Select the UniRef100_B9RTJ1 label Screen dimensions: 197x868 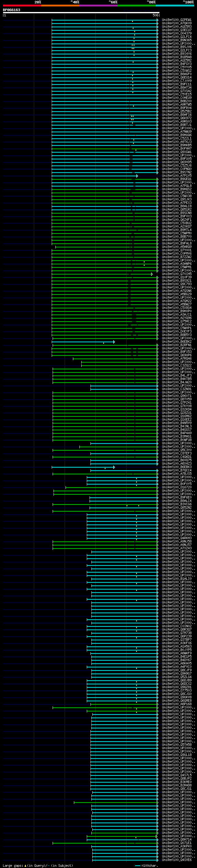click(x=176, y=125)
